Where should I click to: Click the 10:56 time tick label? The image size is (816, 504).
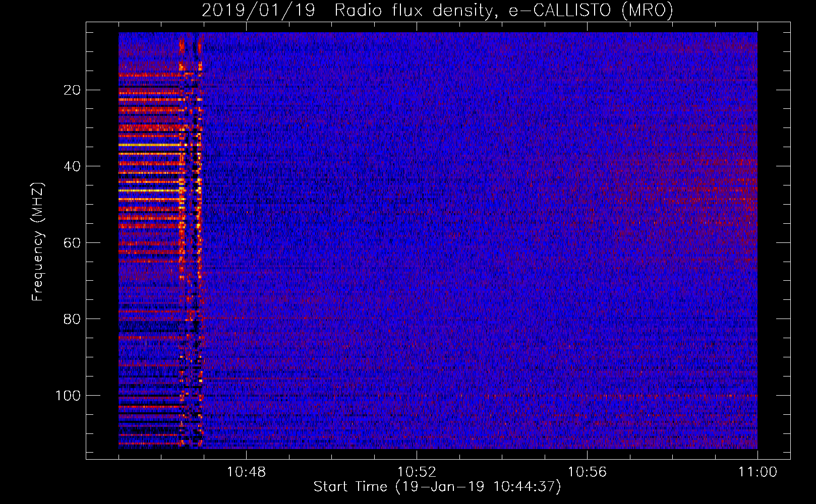click(x=587, y=472)
